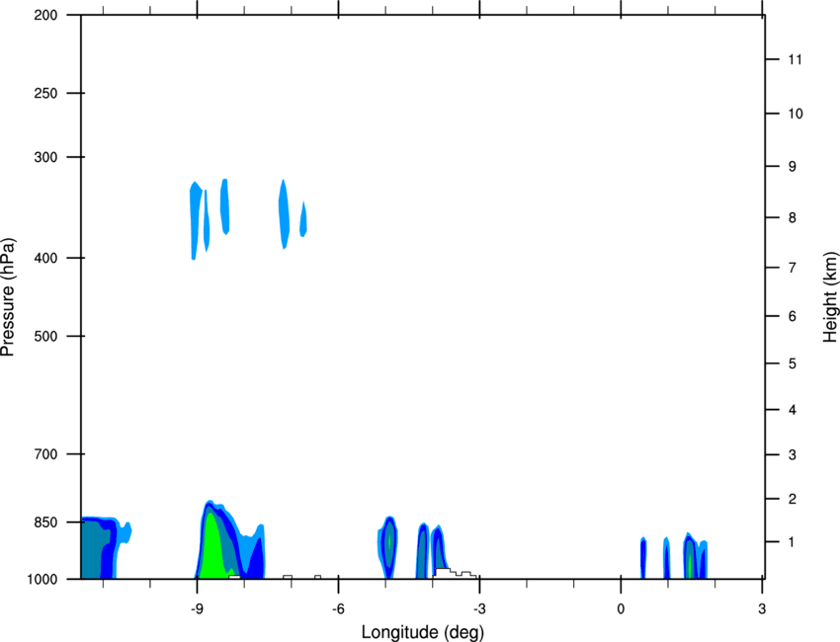The width and height of the screenshot is (840, 642).
Task: Click the 850 pressure tick label
Action: [x=45, y=522]
